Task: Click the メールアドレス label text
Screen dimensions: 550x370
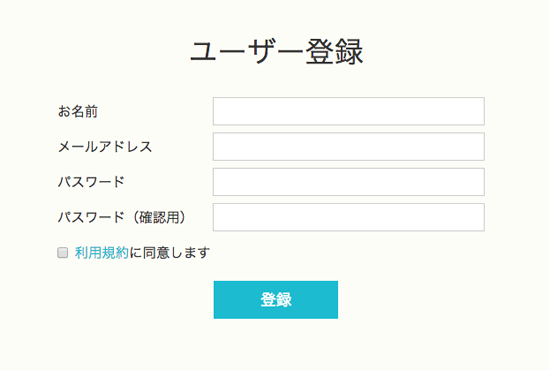Action: point(105,147)
